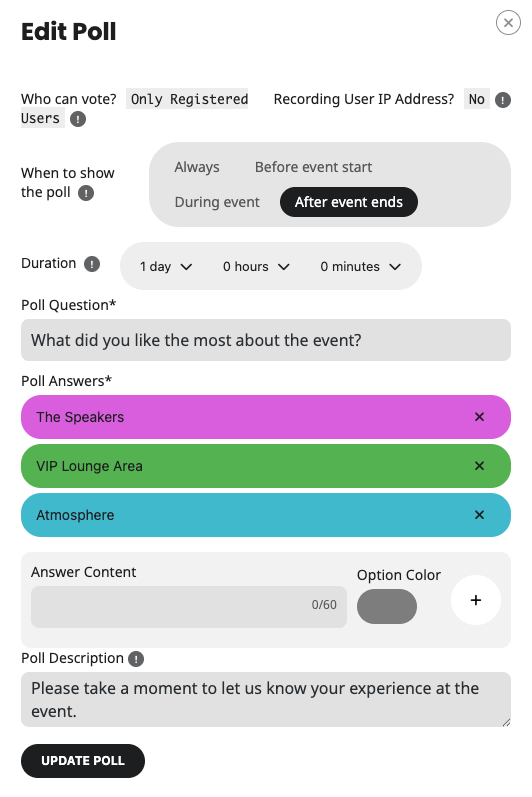
Task: Click info icon beside Who can vote
Action: click(78, 119)
